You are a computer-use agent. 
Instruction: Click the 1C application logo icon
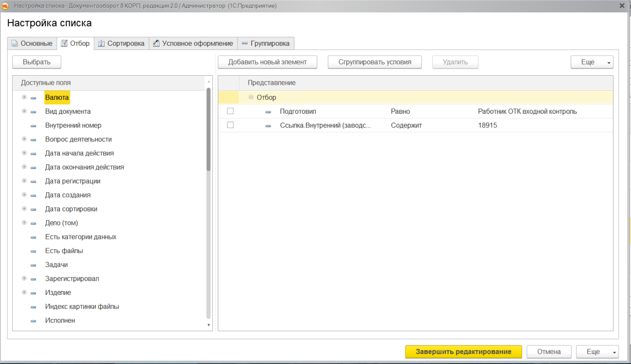point(5,6)
